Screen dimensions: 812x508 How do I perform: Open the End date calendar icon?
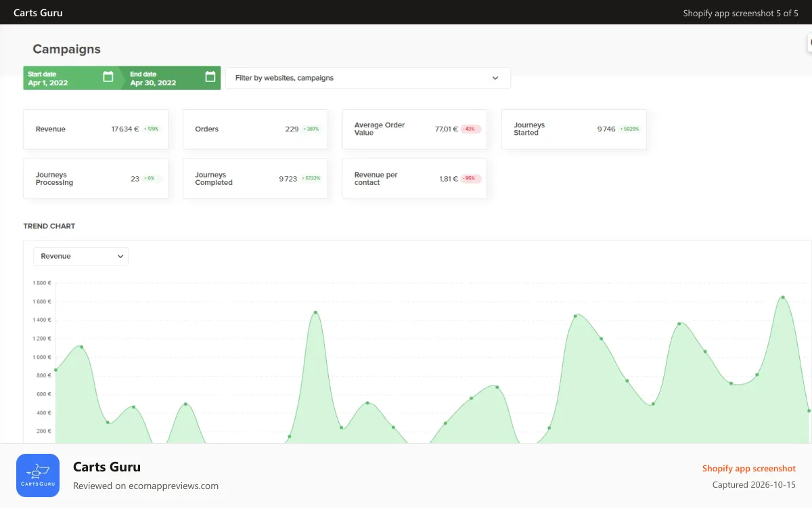point(210,77)
